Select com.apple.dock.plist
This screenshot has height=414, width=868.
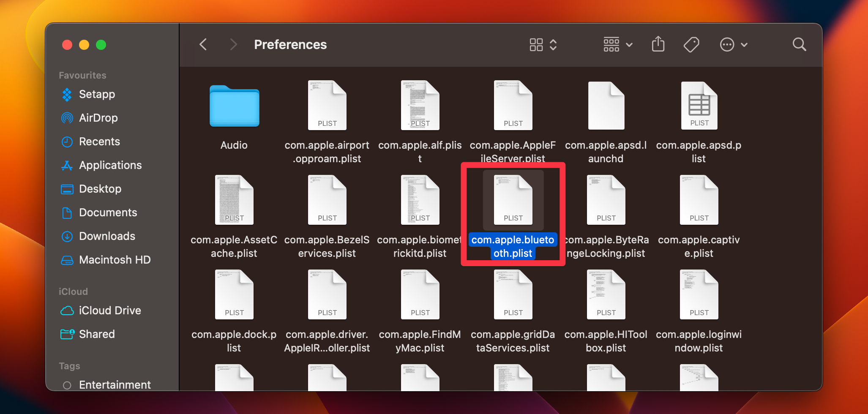[234, 294]
